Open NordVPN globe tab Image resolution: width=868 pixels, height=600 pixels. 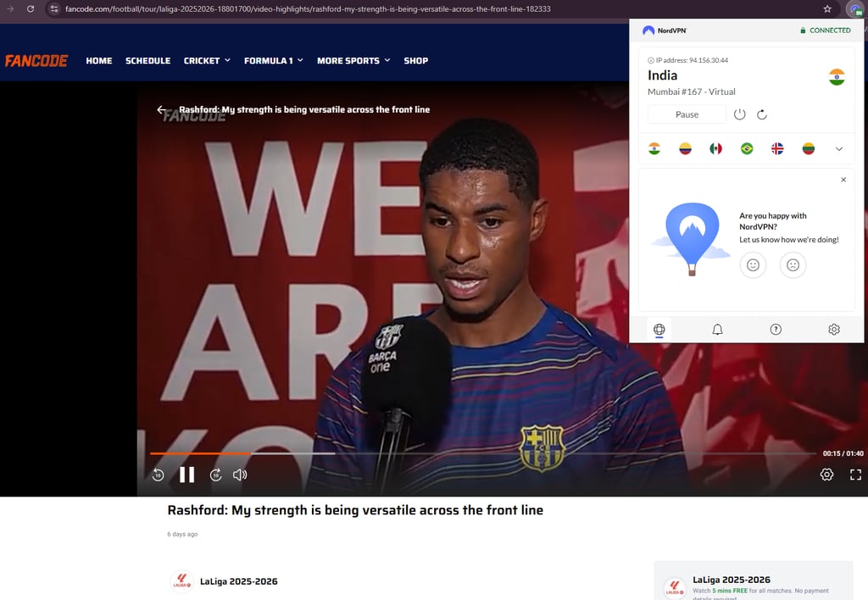(x=659, y=330)
